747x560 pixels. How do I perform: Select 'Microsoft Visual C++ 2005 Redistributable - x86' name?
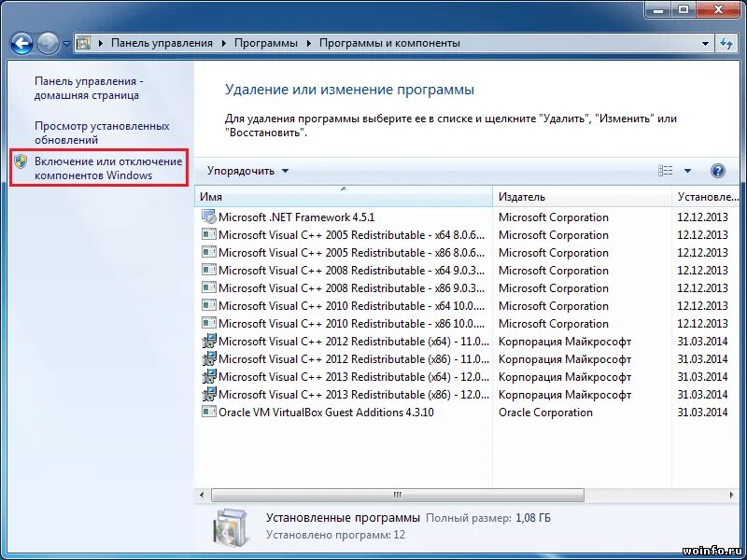(x=352, y=252)
